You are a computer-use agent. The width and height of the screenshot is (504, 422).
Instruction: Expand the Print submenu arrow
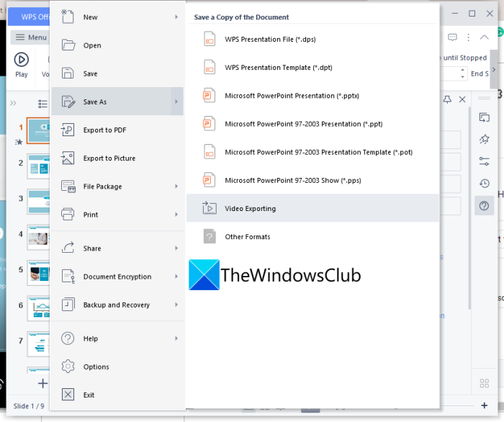pyautogui.click(x=176, y=215)
